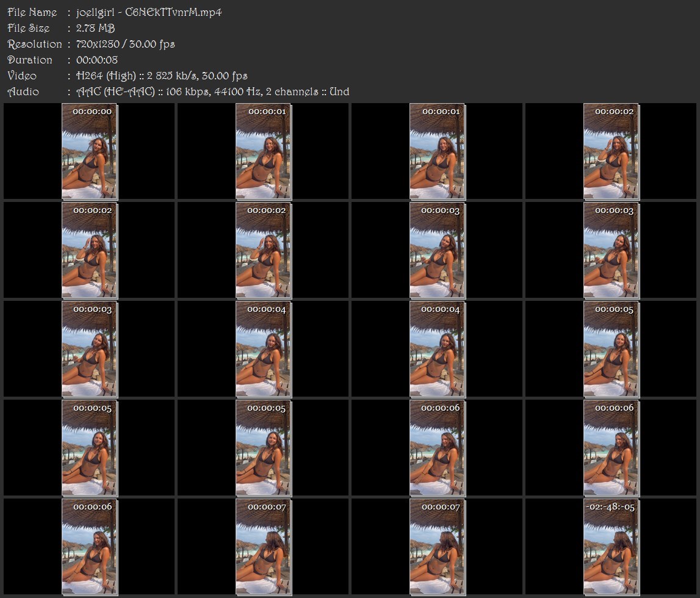Select the audio line starting AAC (HE-AAC)

point(212,92)
